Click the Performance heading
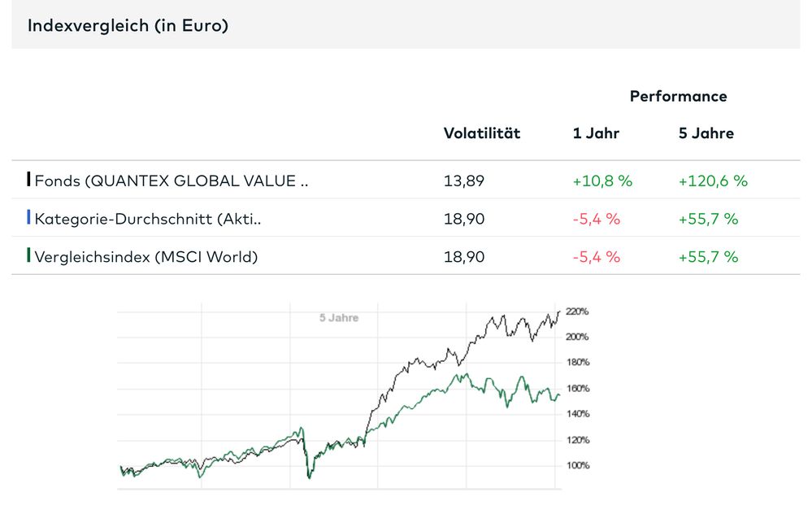Viewport: 812px width, 514px height. pyautogui.click(x=678, y=96)
